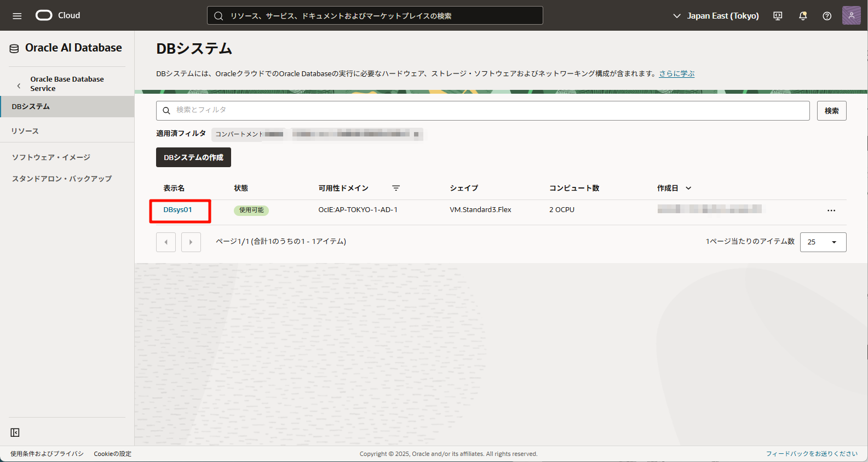Click the シェイプ column header
868x462 pixels.
464,188
